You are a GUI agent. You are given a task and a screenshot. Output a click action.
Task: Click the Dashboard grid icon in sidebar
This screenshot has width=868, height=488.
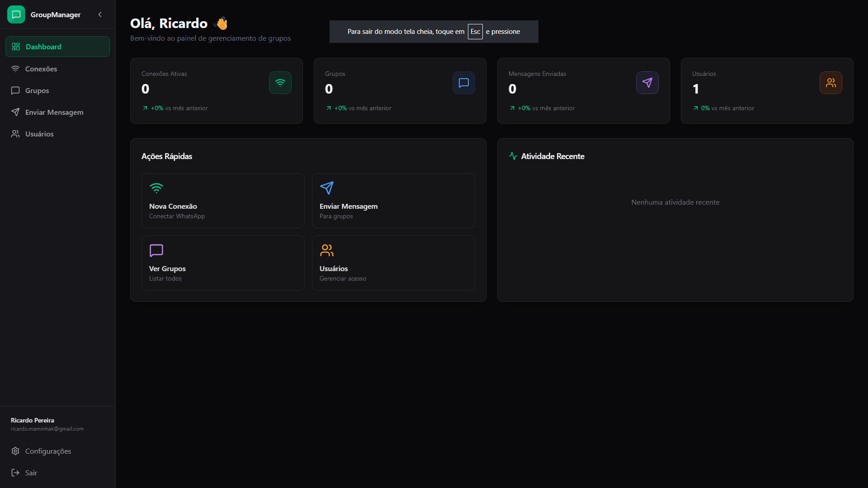(x=16, y=47)
